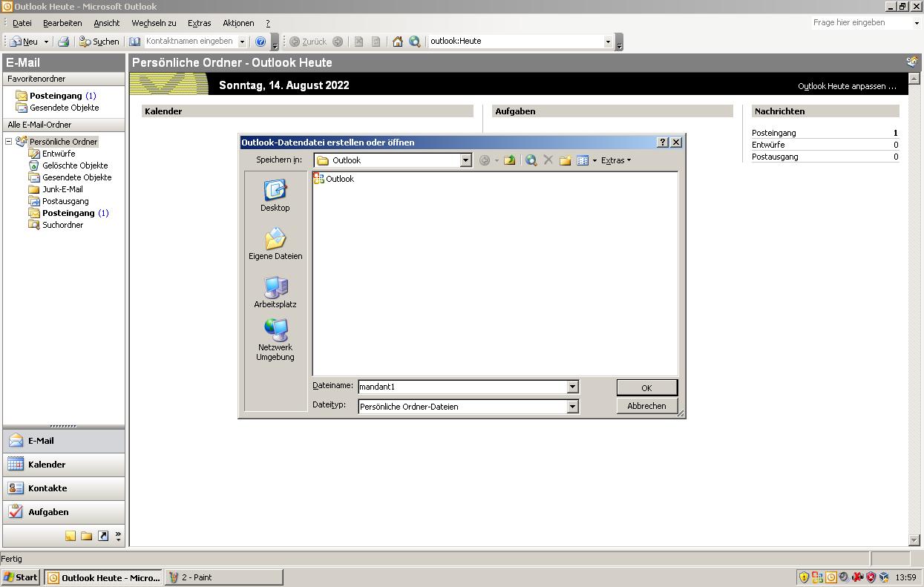Click the Neu new item button
The width and height of the screenshot is (924, 587).
click(x=24, y=42)
